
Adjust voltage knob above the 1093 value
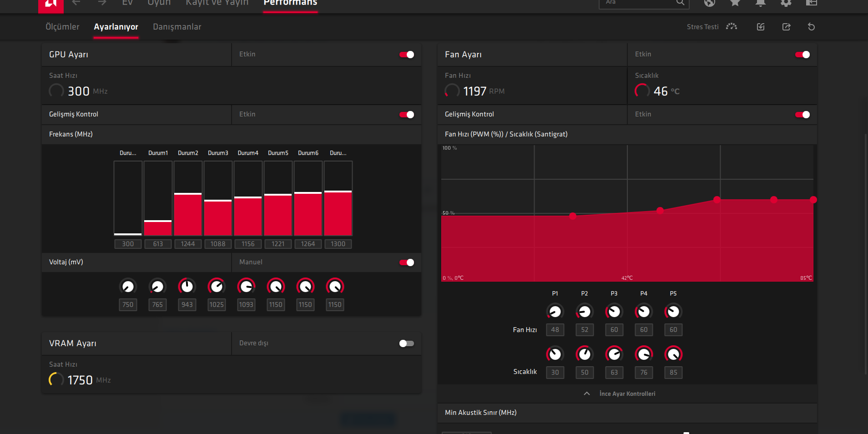pyautogui.click(x=246, y=286)
